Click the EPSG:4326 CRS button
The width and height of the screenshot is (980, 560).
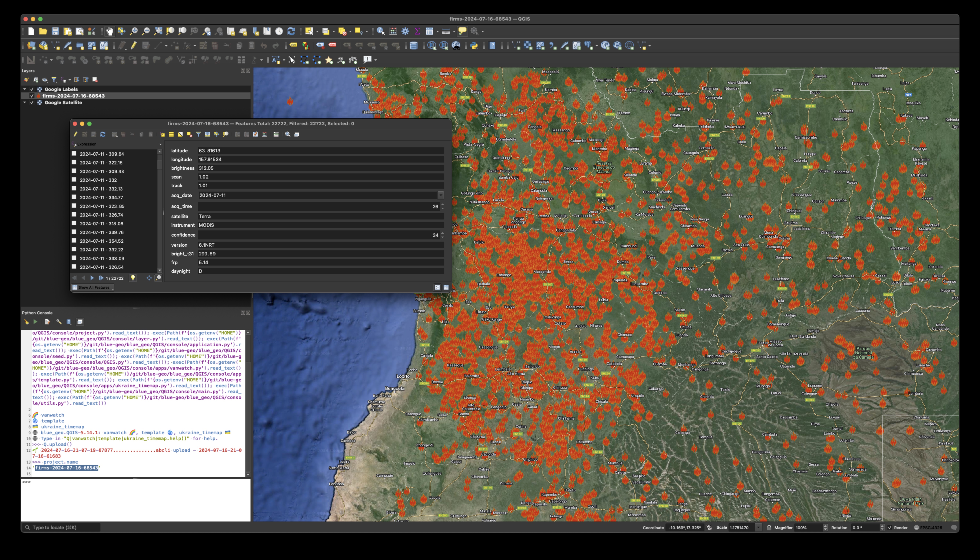(928, 528)
